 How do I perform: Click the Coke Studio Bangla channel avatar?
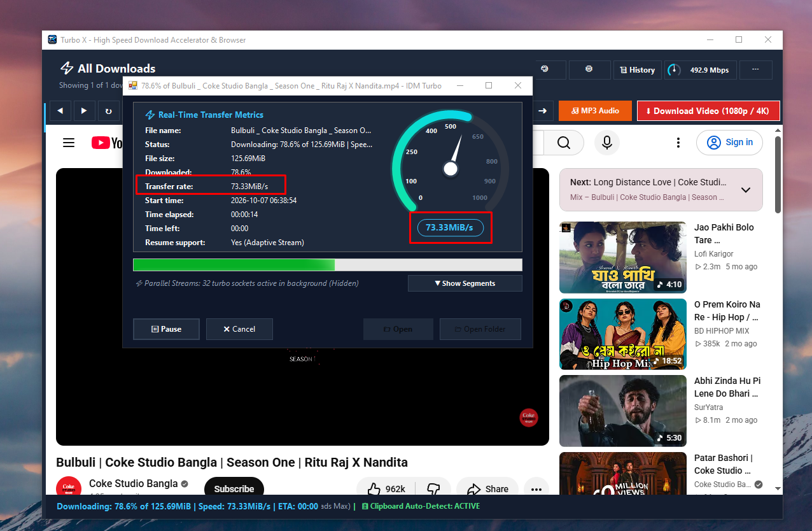(69, 487)
